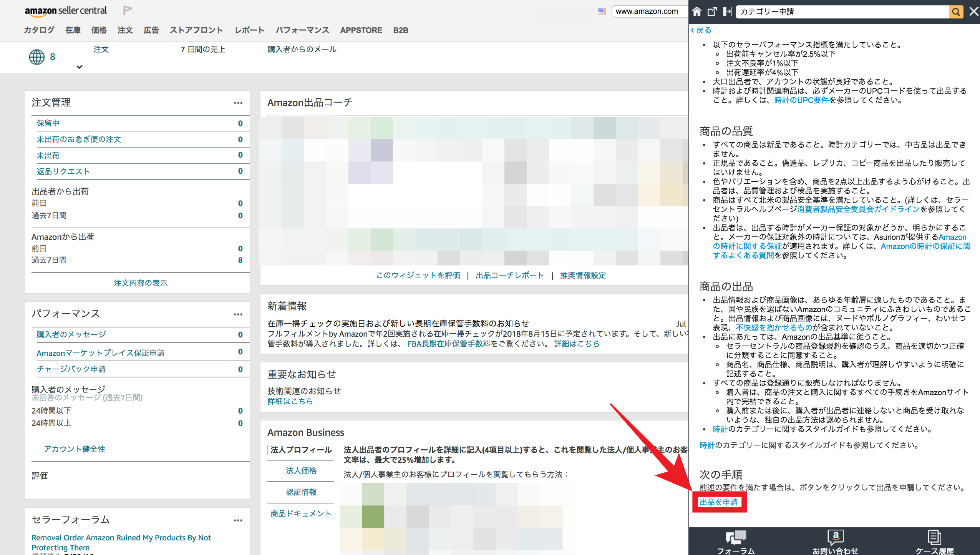Click 時計のUPC要件 help link
The image size is (980, 555).
801,100
